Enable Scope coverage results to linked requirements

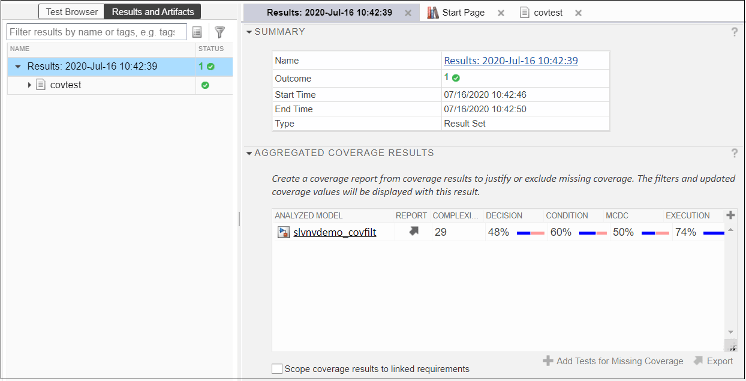[x=276, y=369]
